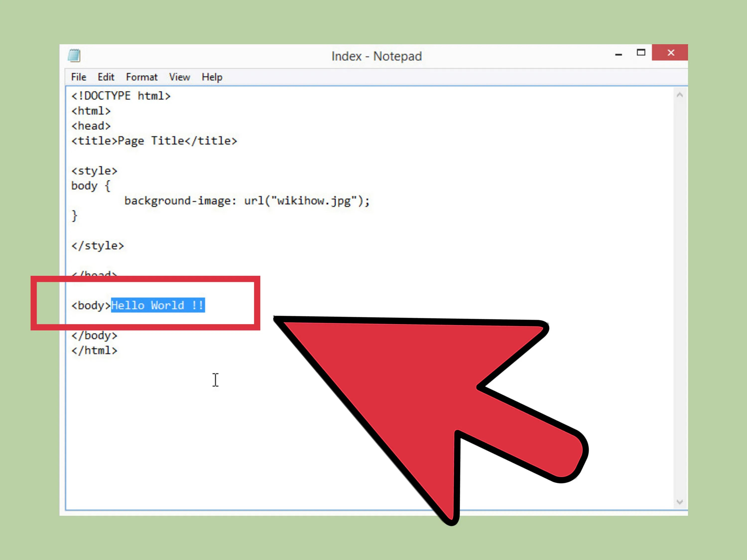Click the scrollbar down arrow
Viewport: 747px width, 560px height.
click(x=680, y=502)
